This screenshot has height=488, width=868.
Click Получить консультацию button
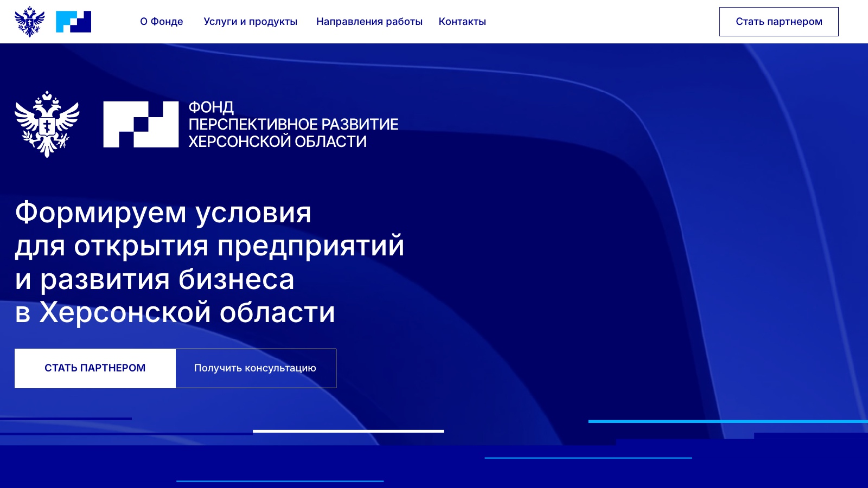point(256,368)
